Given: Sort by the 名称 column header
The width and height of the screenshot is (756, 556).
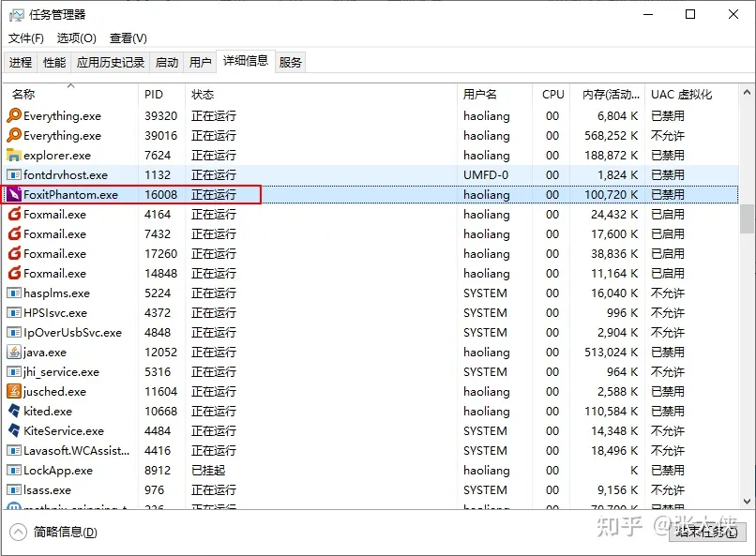Looking at the screenshot, I should point(71,94).
